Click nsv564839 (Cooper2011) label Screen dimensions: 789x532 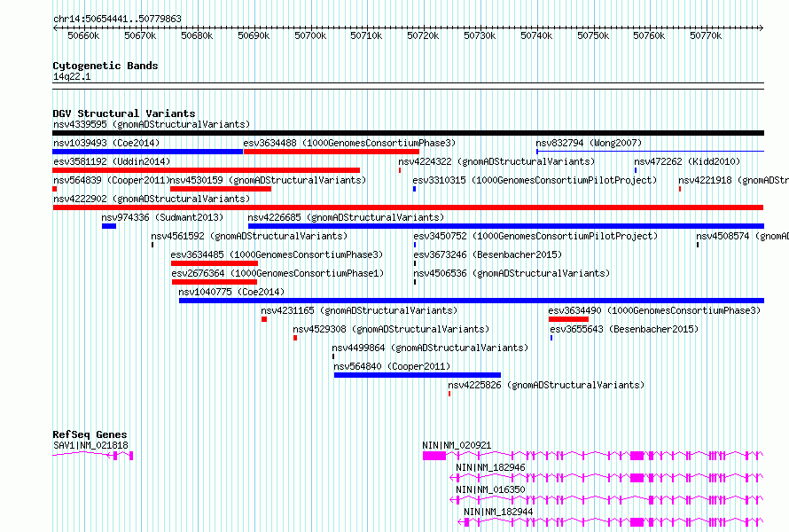click(112, 180)
